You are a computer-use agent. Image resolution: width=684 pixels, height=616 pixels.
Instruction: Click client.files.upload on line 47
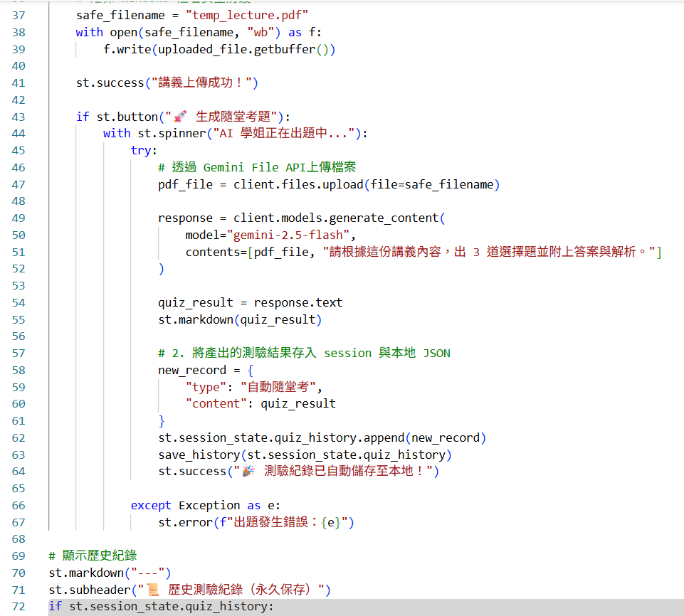[298, 184]
